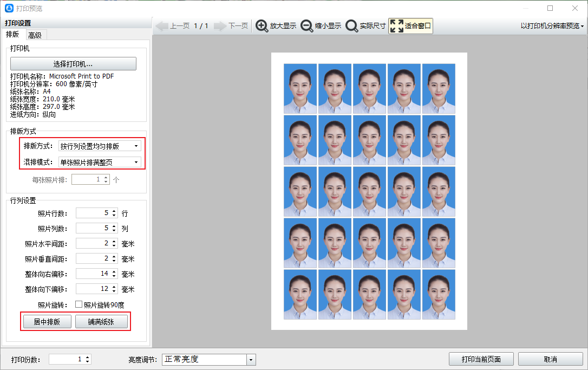Decrease 照片垂直间距 with the down arrow

pyautogui.click(x=114, y=261)
